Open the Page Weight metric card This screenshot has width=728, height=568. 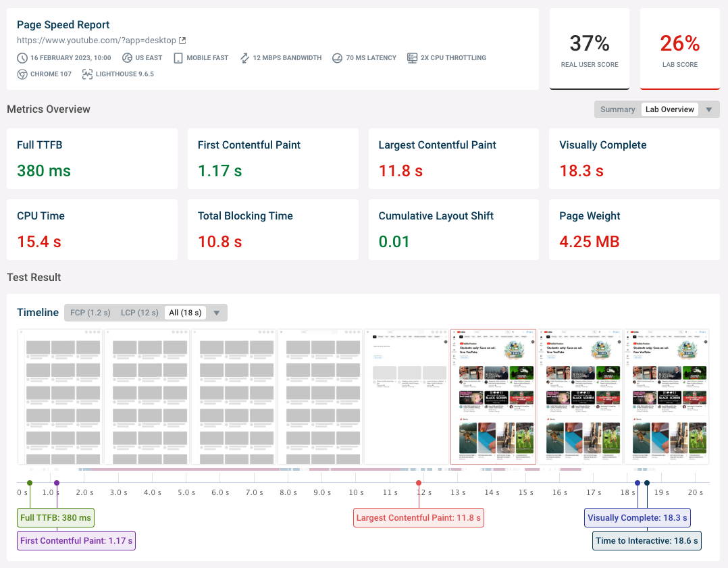(x=634, y=230)
